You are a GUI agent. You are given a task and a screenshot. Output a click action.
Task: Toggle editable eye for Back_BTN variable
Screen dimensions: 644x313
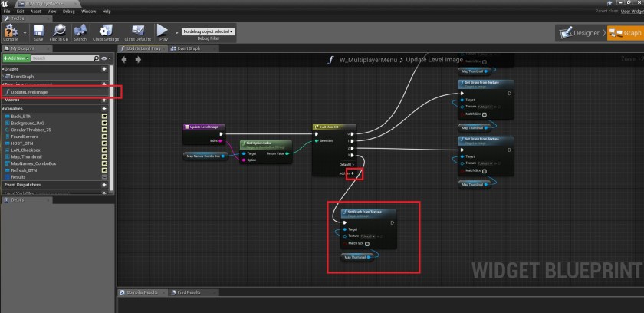(x=104, y=116)
